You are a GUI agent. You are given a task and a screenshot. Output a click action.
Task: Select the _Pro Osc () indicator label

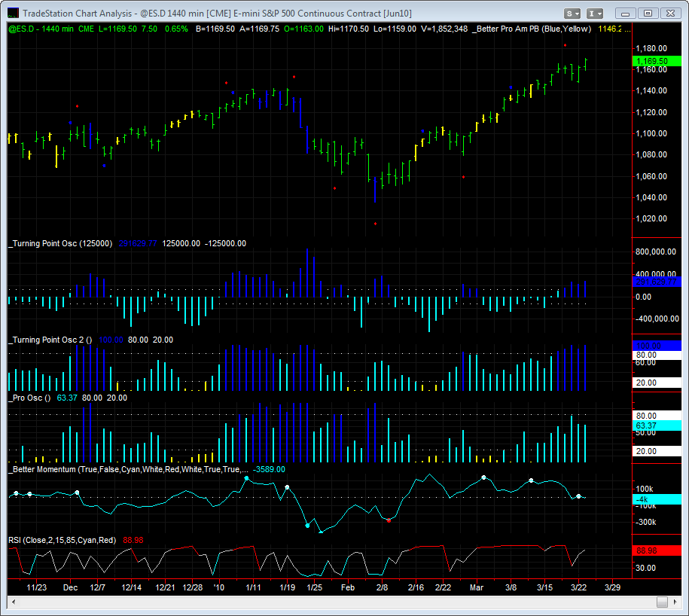coord(29,398)
